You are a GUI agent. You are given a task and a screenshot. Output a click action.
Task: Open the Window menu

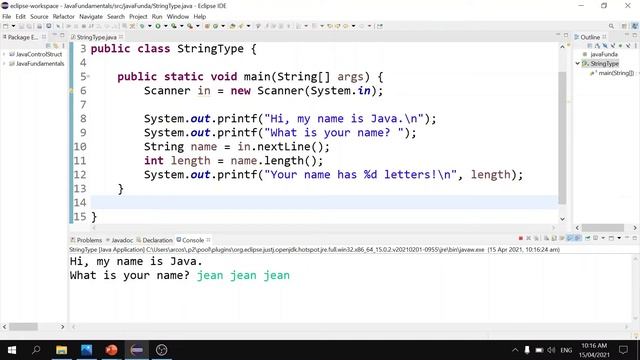coord(178,16)
